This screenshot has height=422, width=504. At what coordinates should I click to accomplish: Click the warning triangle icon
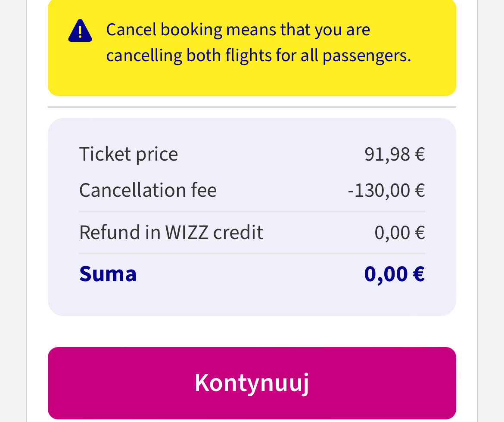(80, 31)
